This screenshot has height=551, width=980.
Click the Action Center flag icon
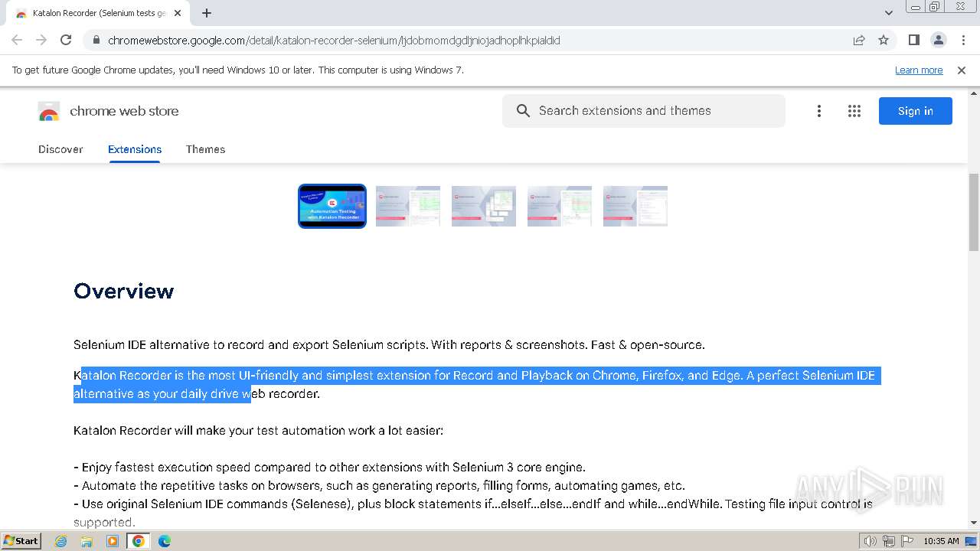point(906,541)
